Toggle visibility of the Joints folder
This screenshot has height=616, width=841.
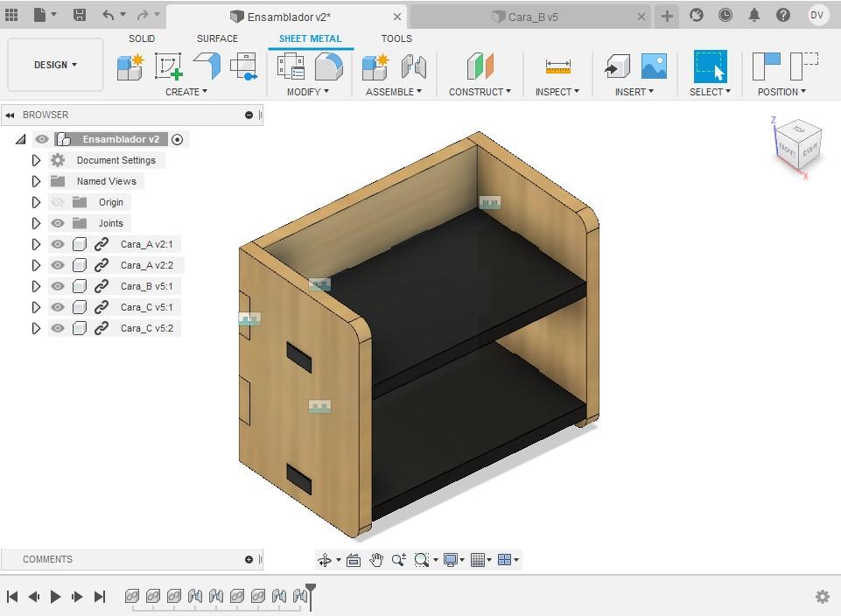tap(58, 223)
